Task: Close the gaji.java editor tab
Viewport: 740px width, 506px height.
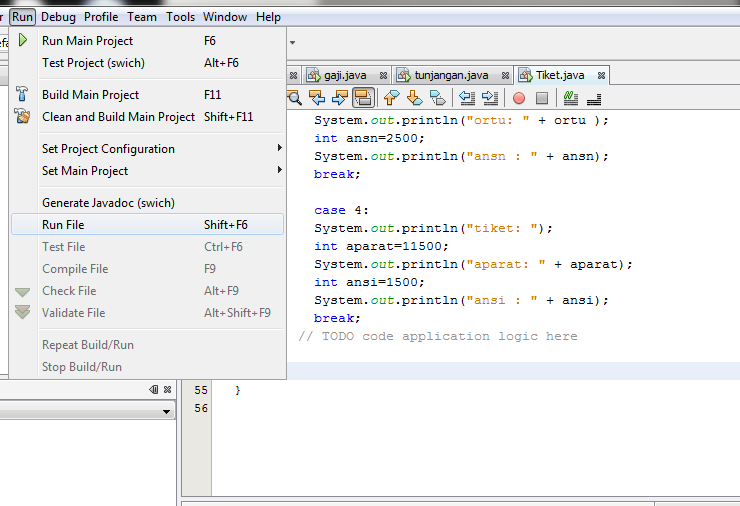Action: (383, 76)
